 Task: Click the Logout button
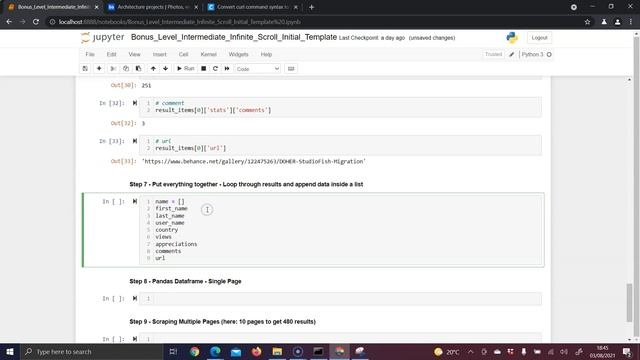(539, 38)
